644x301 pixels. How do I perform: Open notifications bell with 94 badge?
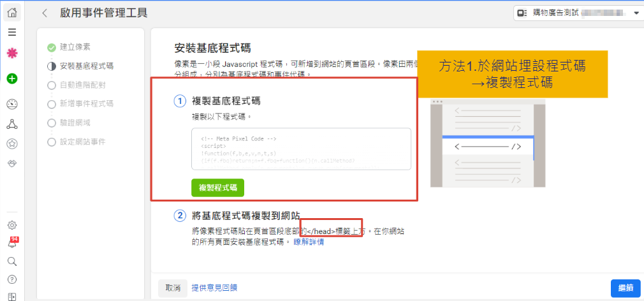[12, 243]
